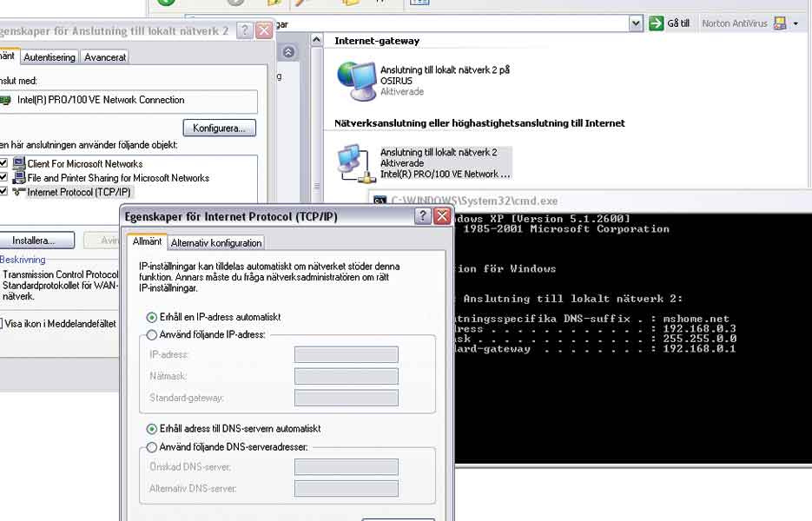
Task: Open the Avancerat tab
Action: 105,57
